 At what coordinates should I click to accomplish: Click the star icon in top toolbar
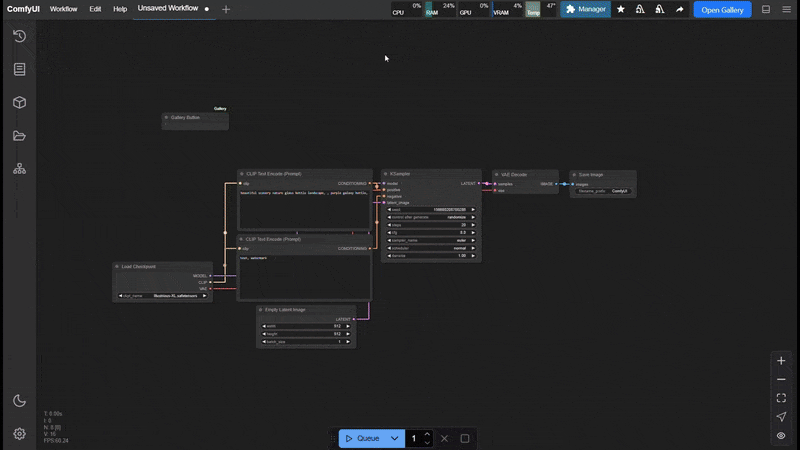pyautogui.click(x=620, y=9)
